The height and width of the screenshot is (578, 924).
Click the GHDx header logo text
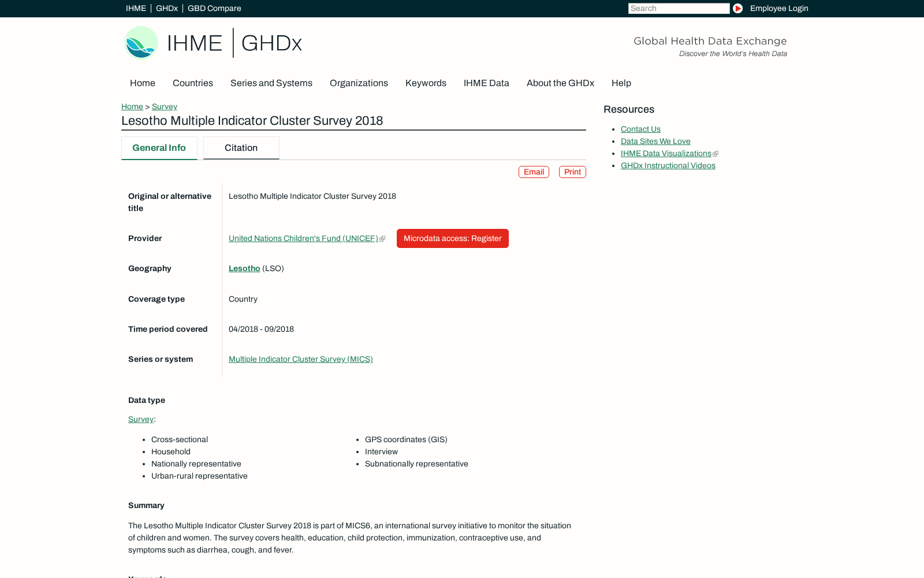pos(271,43)
